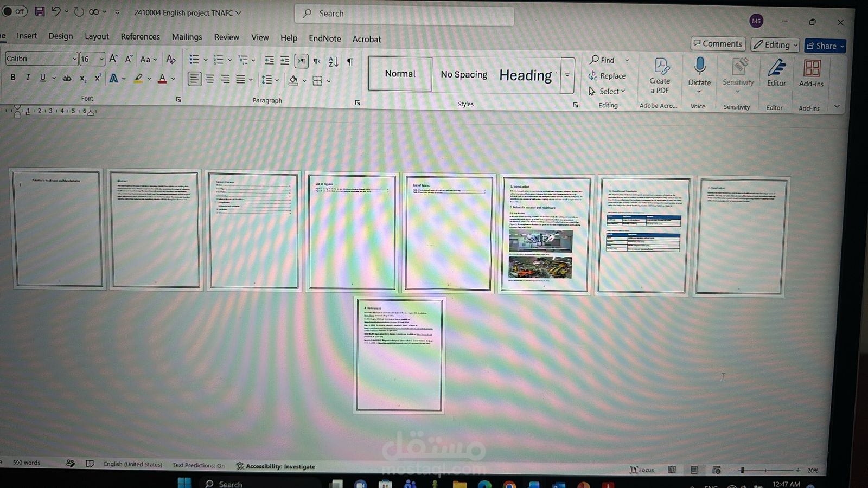Turn on the AutoSave switch

coord(14,11)
